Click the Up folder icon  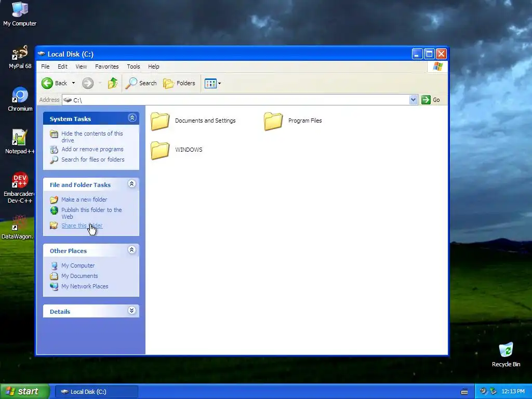(x=113, y=83)
